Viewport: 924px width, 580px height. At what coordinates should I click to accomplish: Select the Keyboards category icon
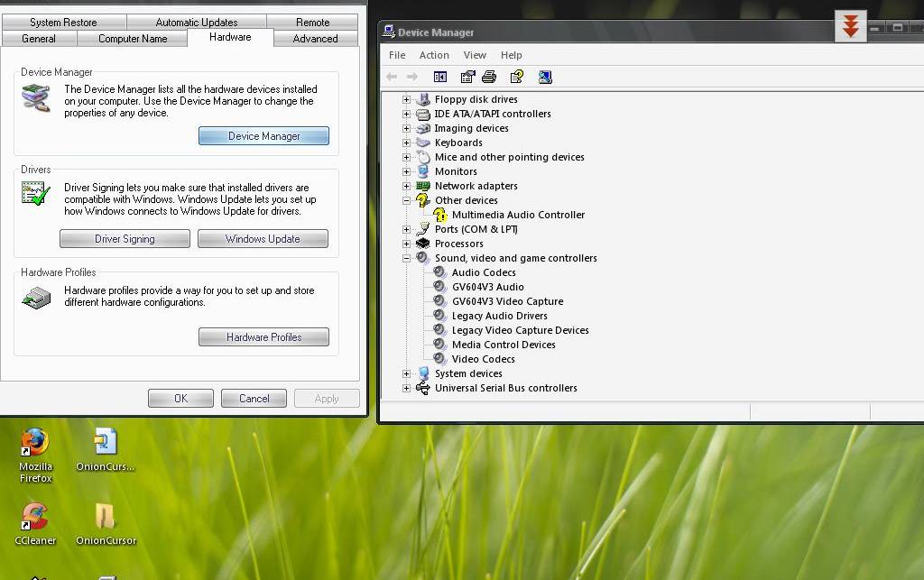point(423,143)
